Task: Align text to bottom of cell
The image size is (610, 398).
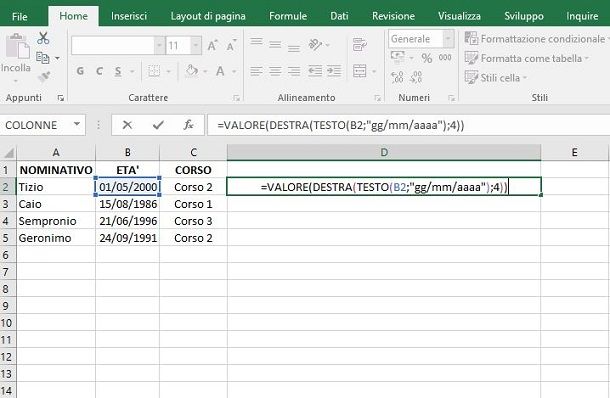Action: pyautogui.click(x=294, y=48)
